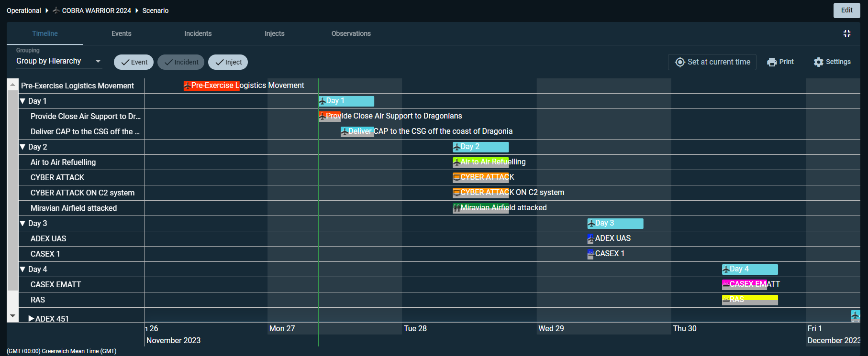Click the icon on the RAS timeline bar

tap(726, 300)
